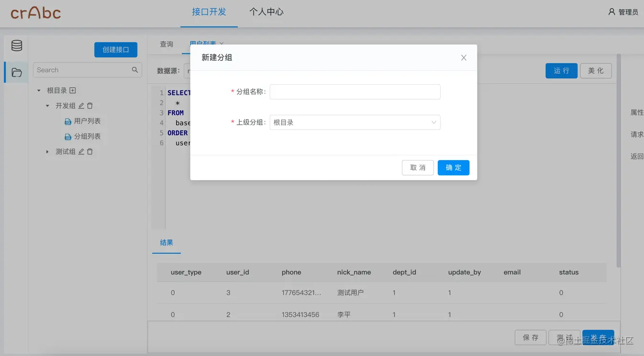Expand the 测试组 tree node
Image resolution: width=644 pixels, height=356 pixels.
[47, 152]
